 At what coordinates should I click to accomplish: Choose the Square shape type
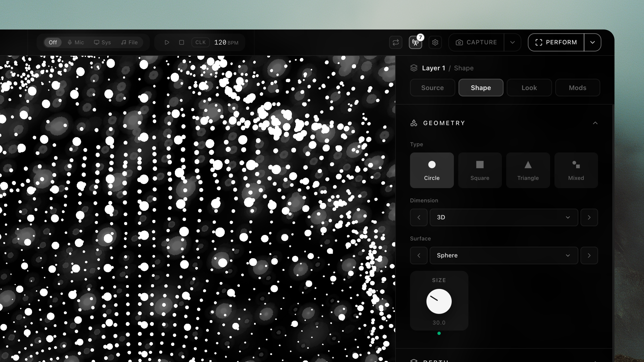(x=480, y=170)
